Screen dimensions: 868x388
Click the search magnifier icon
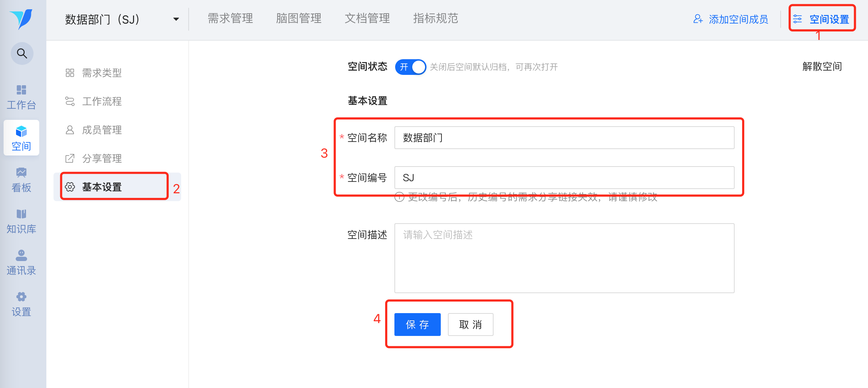[22, 54]
